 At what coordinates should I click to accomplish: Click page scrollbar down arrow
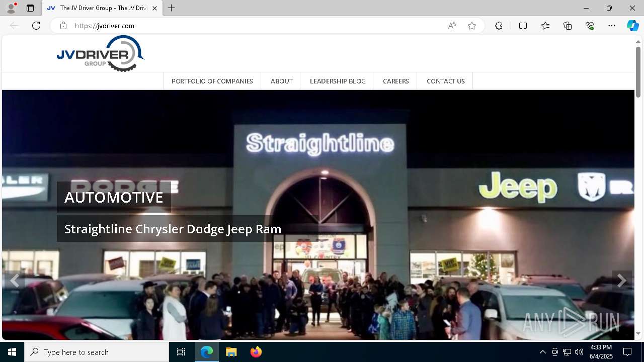click(x=638, y=333)
